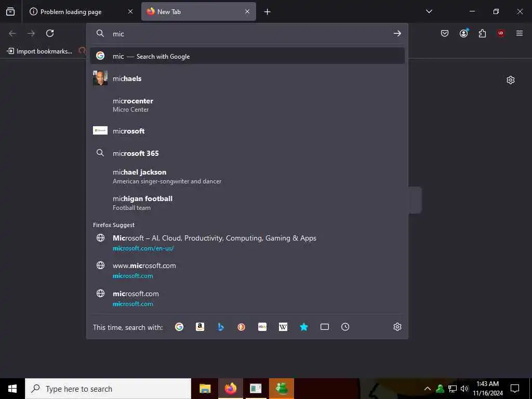This screenshot has height=399, width=532.
Task: Click the Firefox taskbar icon
Action: tap(230, 389)
